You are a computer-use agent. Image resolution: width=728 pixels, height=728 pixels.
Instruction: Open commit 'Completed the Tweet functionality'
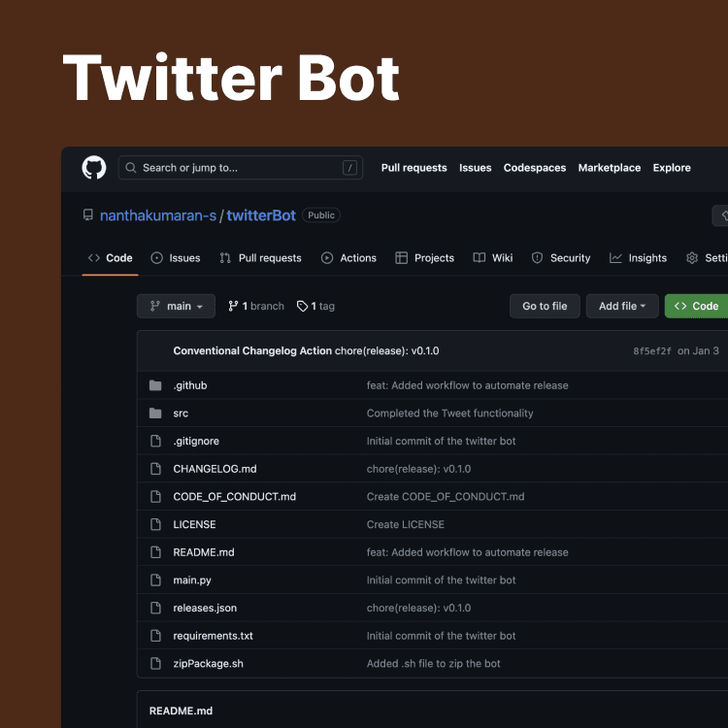point(449,414)
